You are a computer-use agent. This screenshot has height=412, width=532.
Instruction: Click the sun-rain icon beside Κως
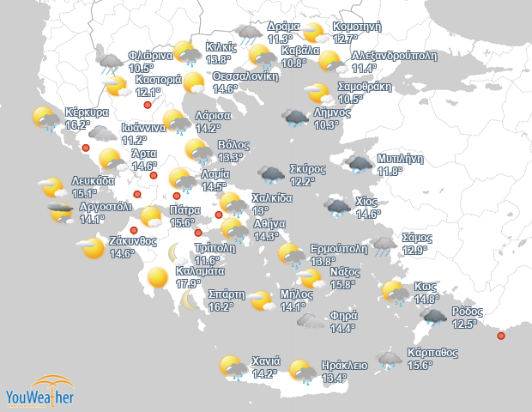click(x=396, y=294)
